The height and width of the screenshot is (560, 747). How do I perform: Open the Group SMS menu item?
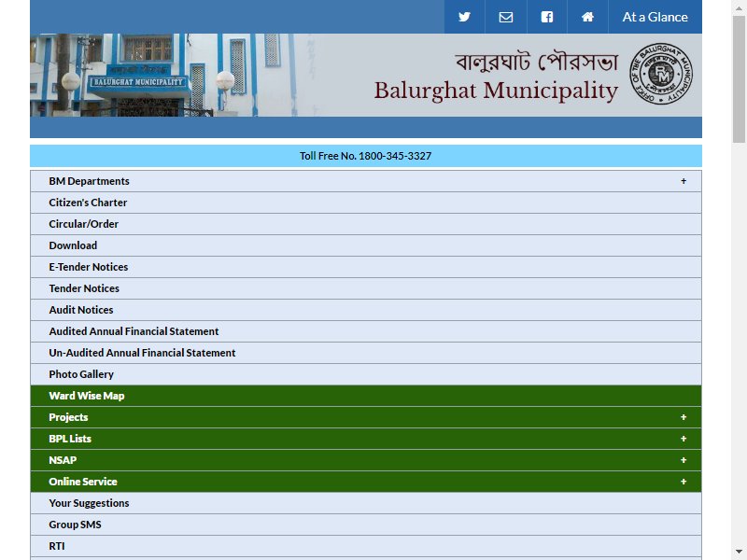(x=366, y=525)
